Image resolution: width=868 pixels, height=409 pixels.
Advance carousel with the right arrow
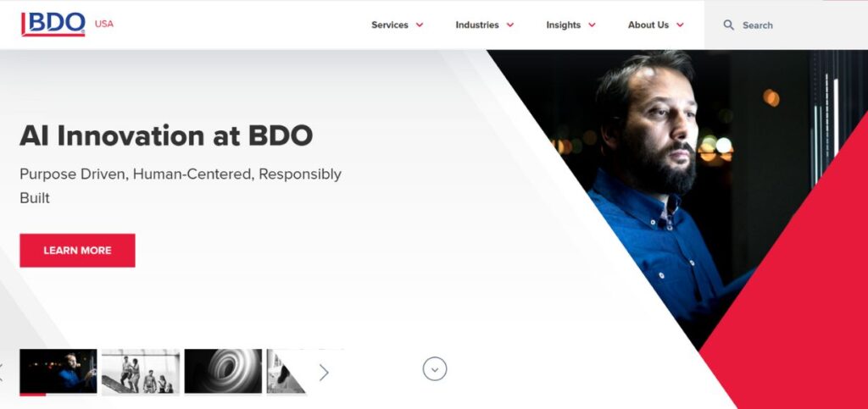[324, 373]
